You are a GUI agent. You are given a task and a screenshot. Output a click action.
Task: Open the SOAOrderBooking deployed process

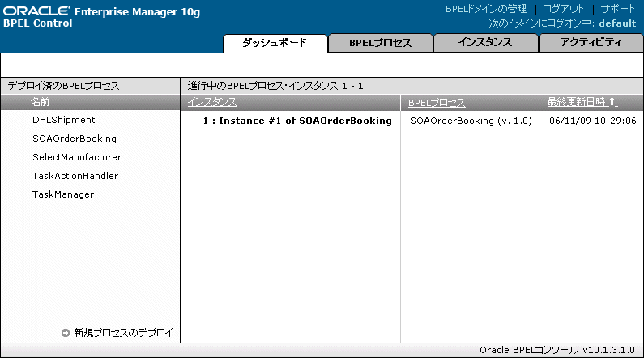click(x=75, y=139)
